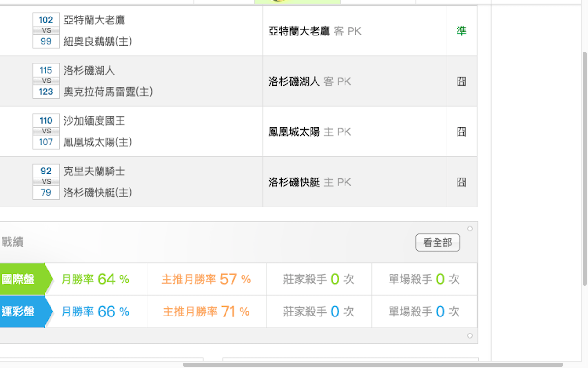
Task: Open team 沙加緬度國王
Action: coord(94,121)
